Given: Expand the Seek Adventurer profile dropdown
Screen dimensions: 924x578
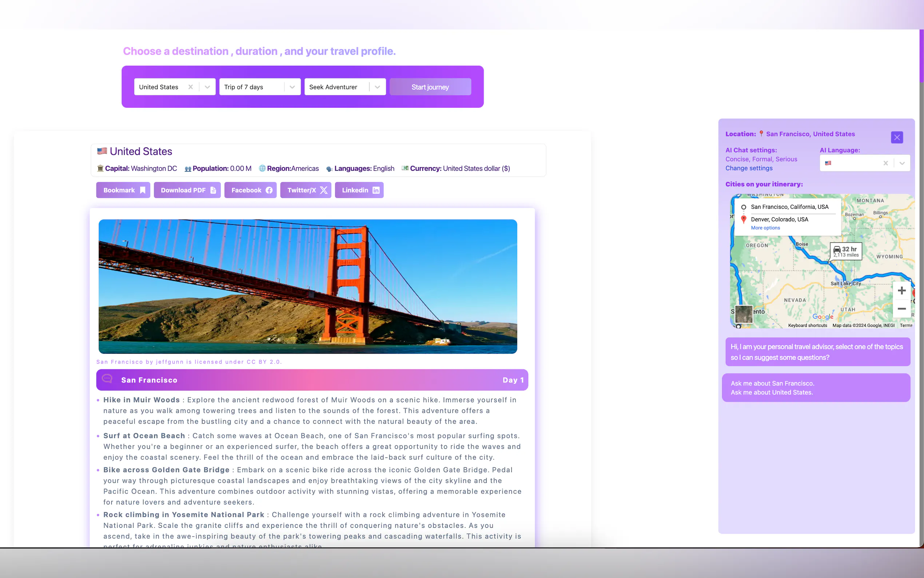Looking at the screenshot, I should click(x=377, y=87).
